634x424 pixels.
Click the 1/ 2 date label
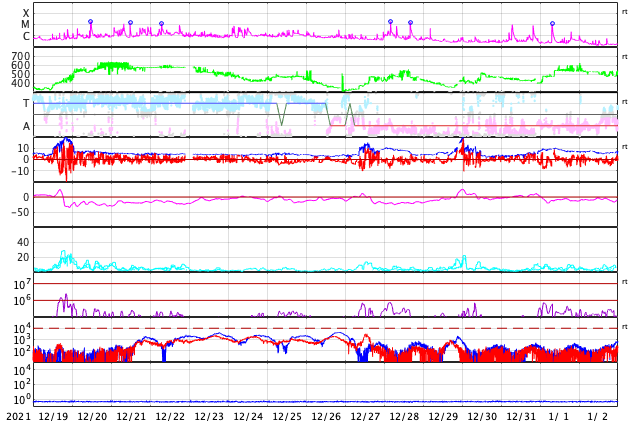tap(598, 417)
